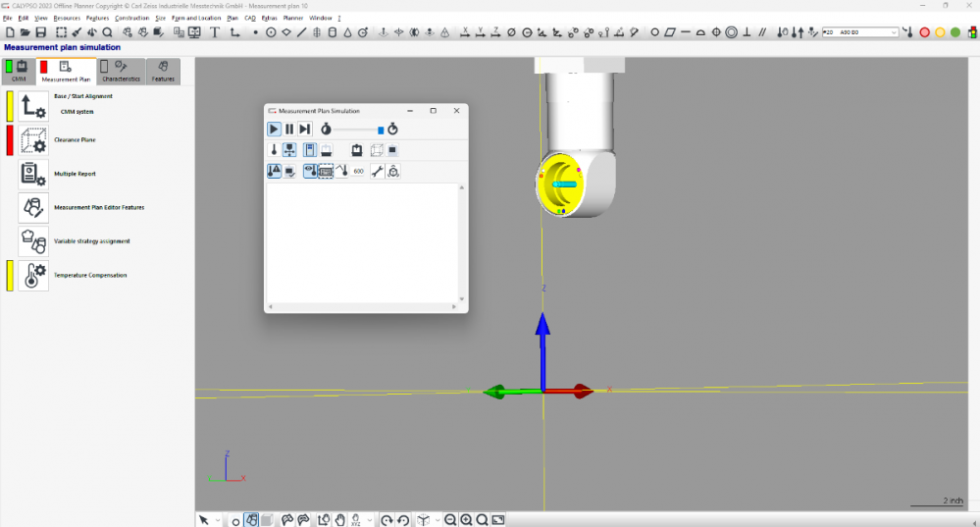Switch to the Characteristics tab

point(122,73)
